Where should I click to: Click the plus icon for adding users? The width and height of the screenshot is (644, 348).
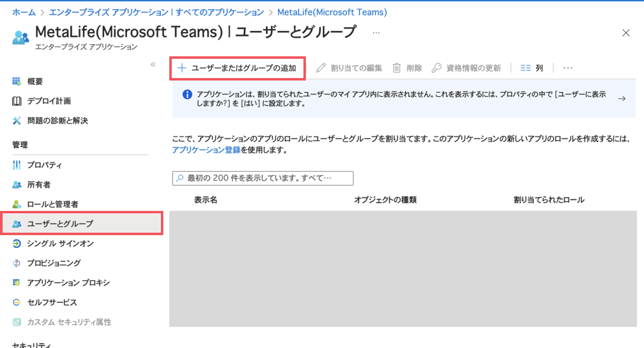[x=182, y=68]
